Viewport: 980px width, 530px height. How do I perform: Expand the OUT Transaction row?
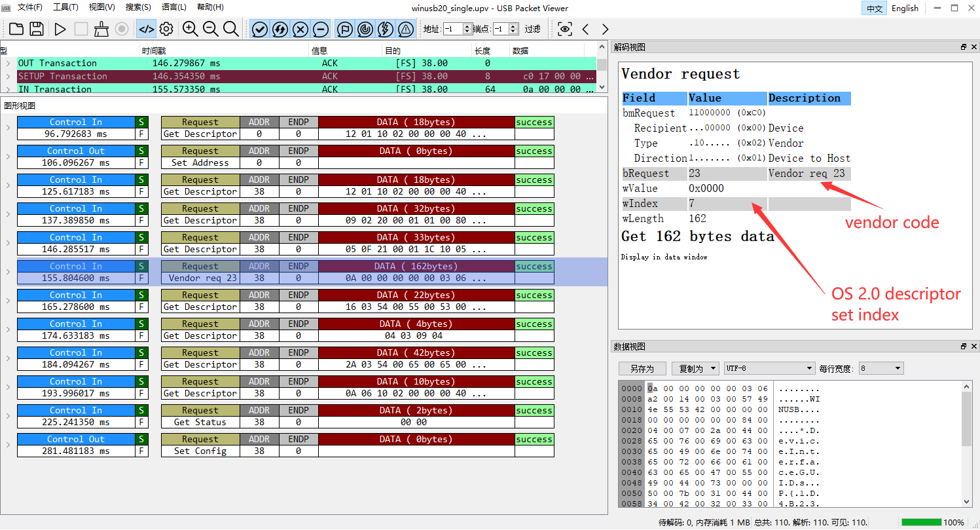coord(8,64)
